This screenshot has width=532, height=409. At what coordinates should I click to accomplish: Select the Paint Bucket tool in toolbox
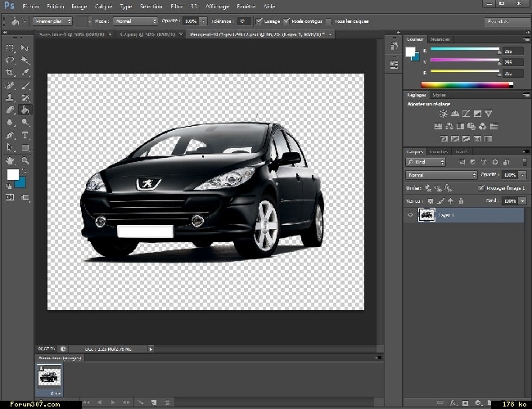point(25,110)
